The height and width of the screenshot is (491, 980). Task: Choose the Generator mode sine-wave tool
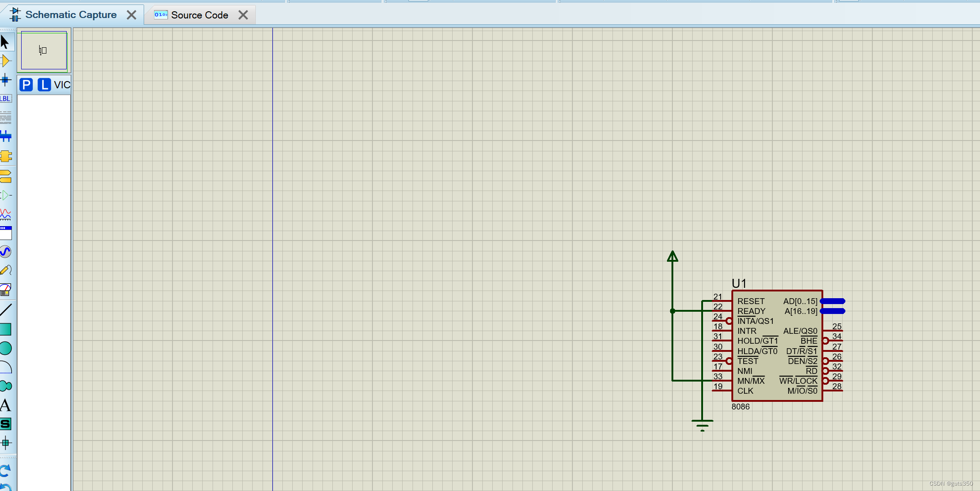(x=5, y=251)
